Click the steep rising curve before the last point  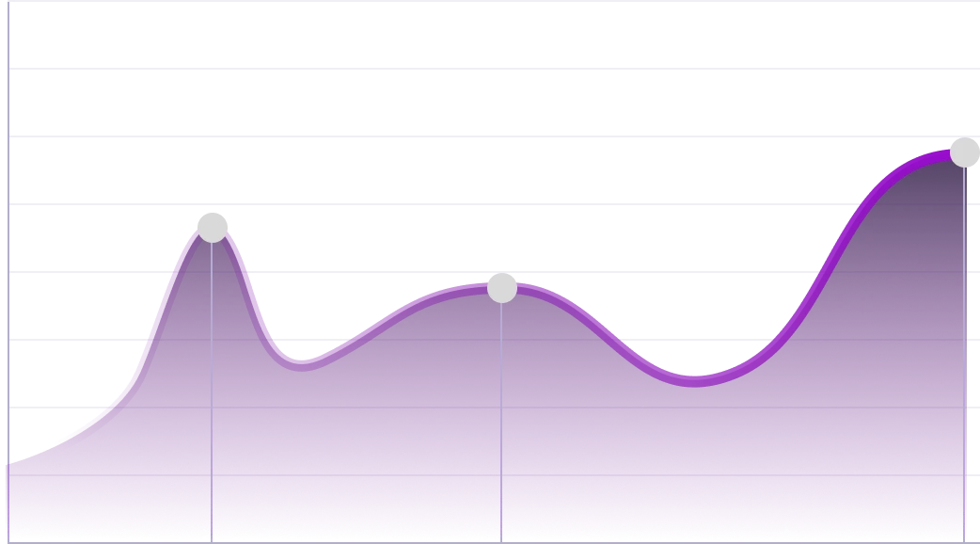828,258
